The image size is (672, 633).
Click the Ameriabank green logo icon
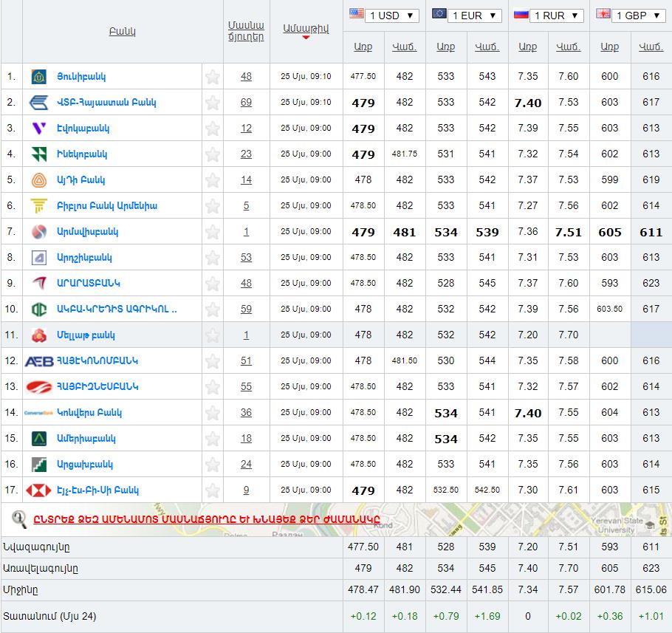(x=39, y=439)
